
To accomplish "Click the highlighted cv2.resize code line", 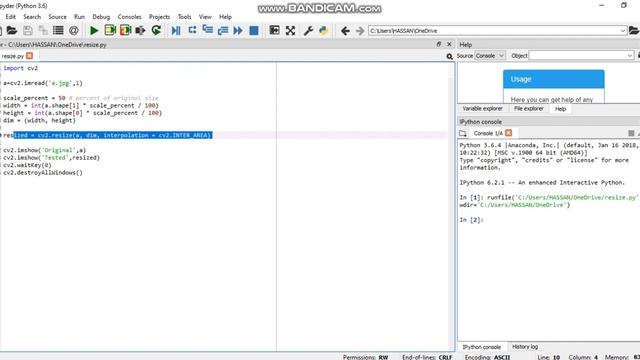I will pos(108,135).
